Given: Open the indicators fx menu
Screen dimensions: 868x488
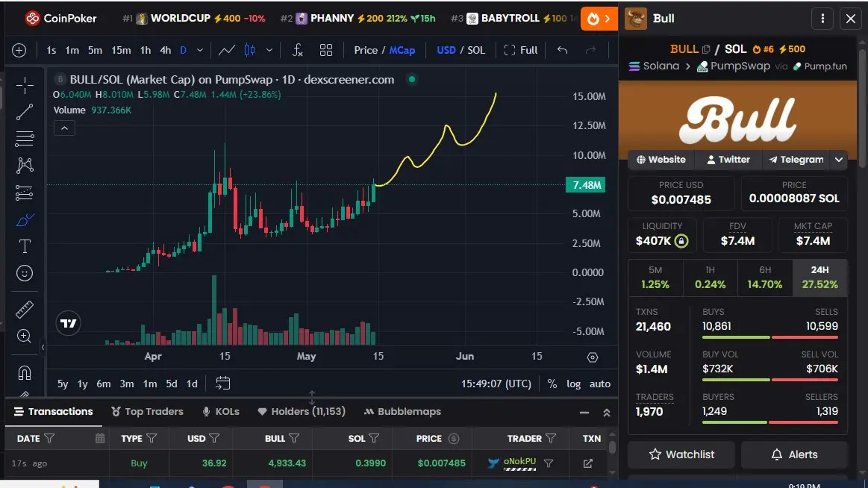Looking at the screenshot, I should (297, 50).
